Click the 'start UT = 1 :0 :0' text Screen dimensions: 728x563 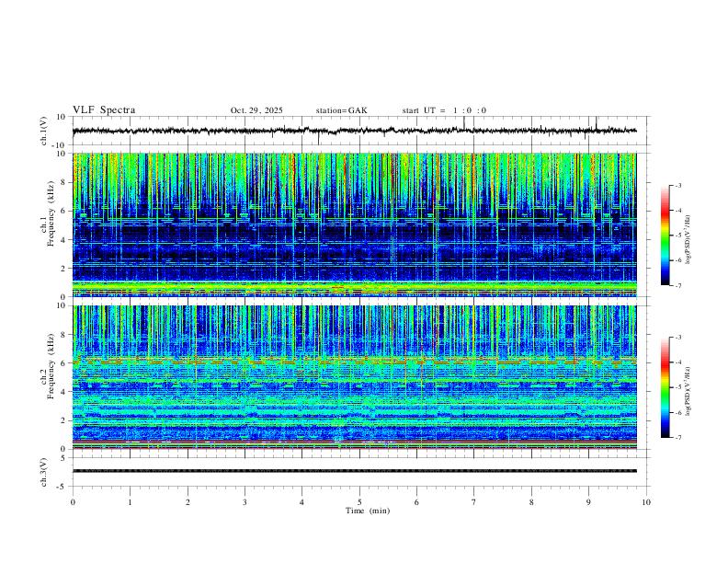click(x=444, y=110)
